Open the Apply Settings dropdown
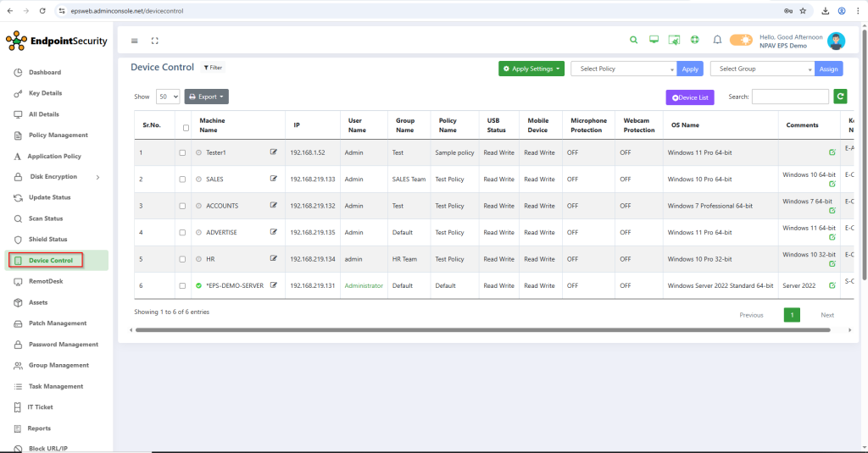 point(531,69)
